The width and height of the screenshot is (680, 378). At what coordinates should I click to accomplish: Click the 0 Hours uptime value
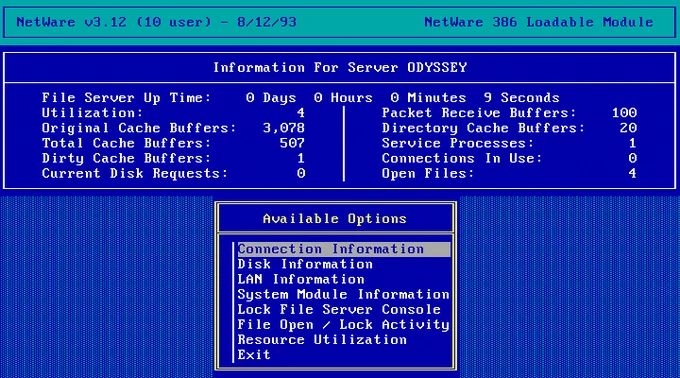pos(343,98)
